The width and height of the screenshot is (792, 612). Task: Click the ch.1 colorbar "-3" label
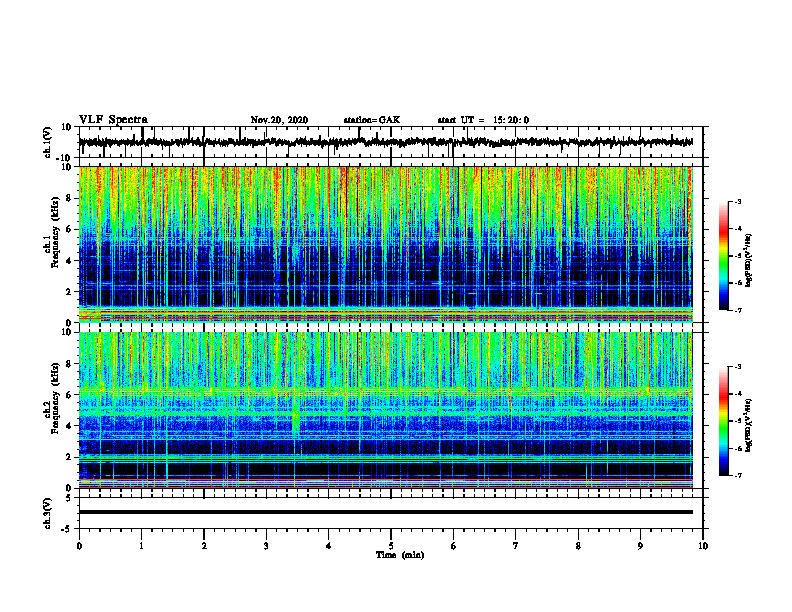737,201
